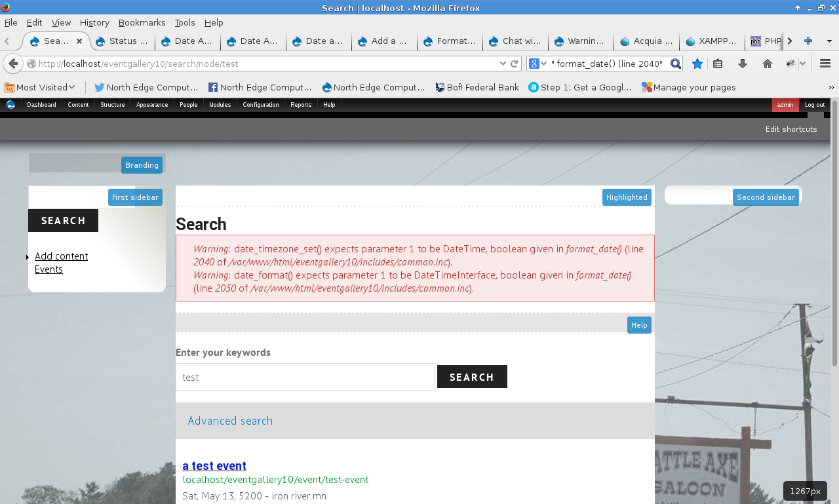This screenshot has width=839, height=504.
Task: Show more bookmarks via the overflow chevron
Action: 832,87
